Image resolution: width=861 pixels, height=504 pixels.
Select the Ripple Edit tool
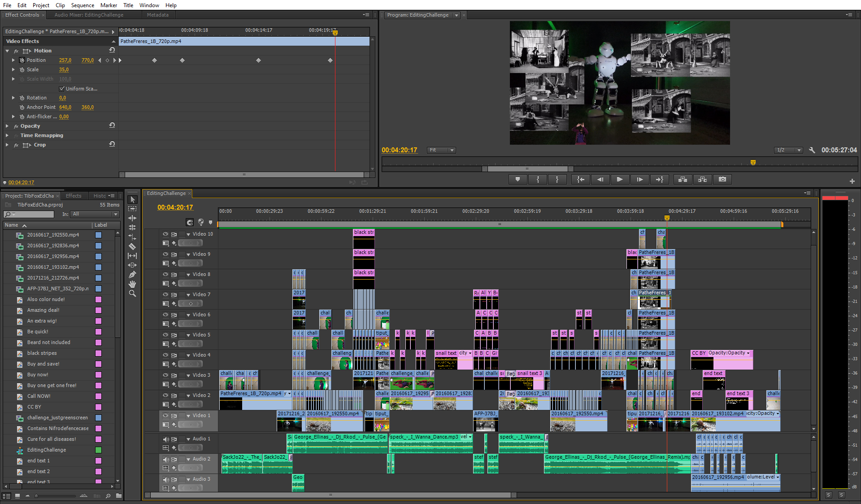click(132, 218)
